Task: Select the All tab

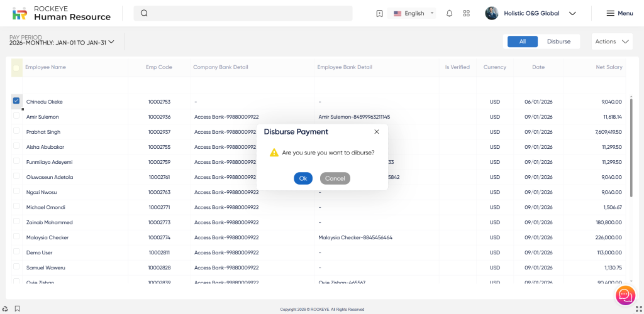Action: (522, 41)
